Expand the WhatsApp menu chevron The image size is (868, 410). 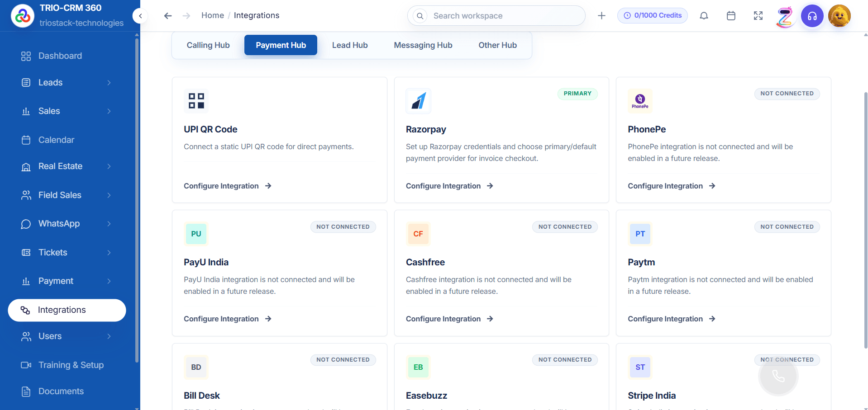109,224
